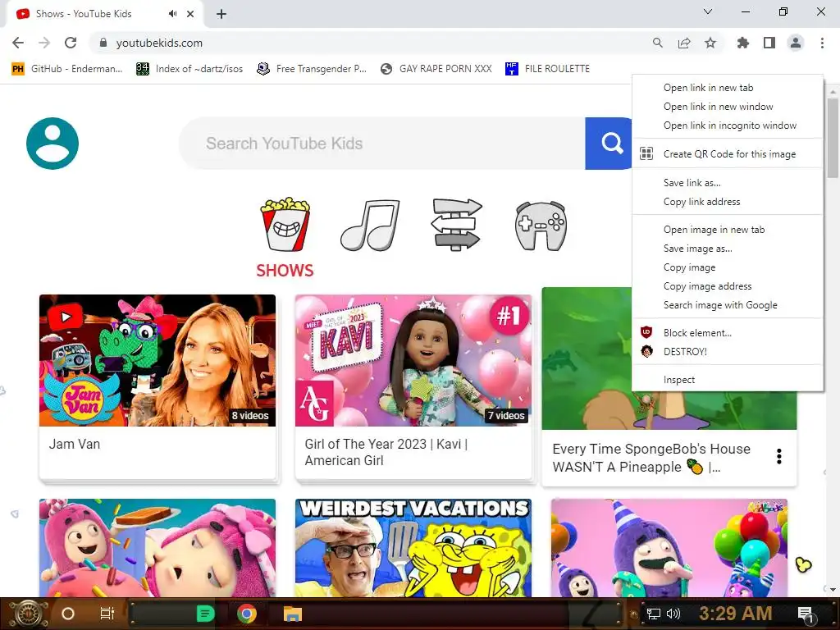Open Cortana circle on the taskbar
840x630 pixels.
[x=68, y=614]
